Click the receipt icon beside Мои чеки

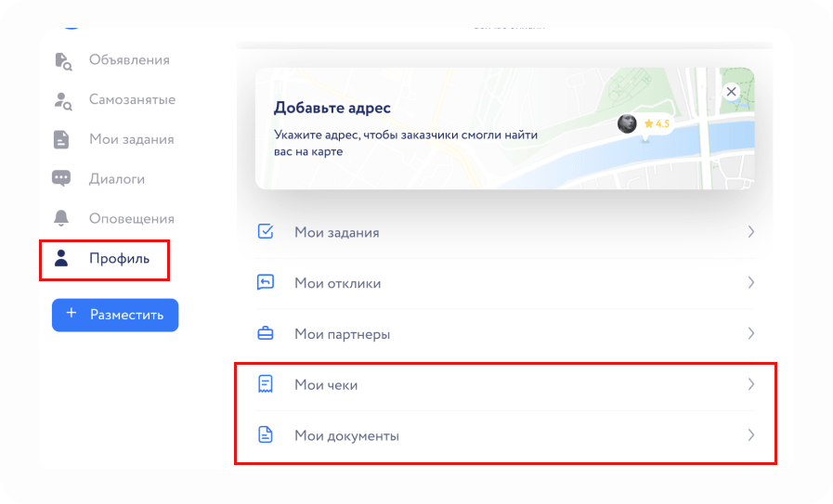coord(266,384)
